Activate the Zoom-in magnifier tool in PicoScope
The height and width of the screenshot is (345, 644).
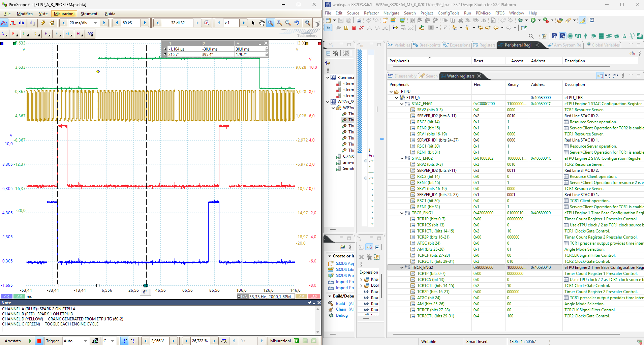coord(279,23)
